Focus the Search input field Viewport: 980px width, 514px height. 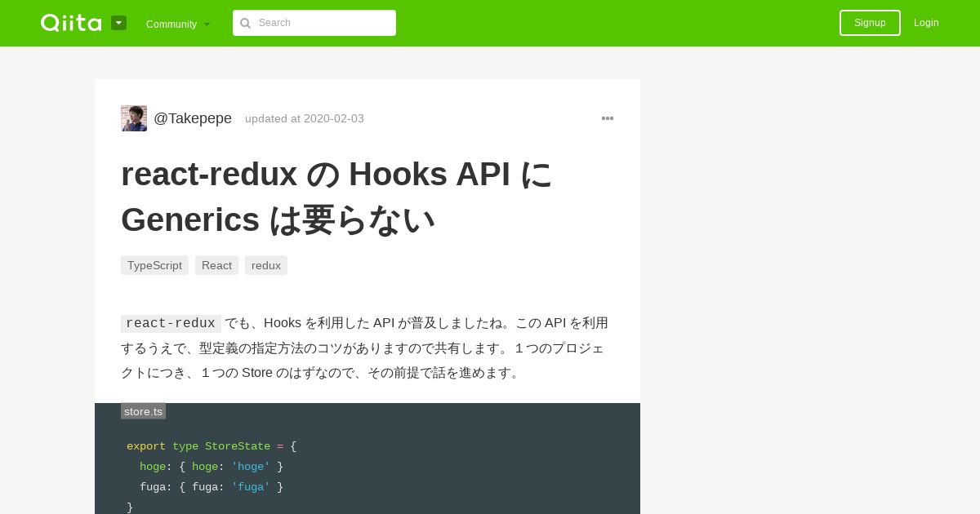(x=314, y=23)
